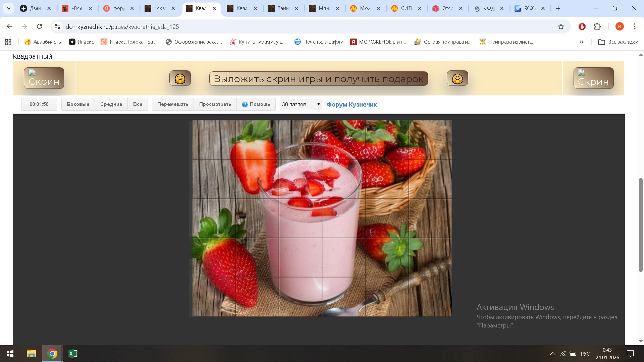The image size is (644, 362).
Task: Show only Боковые puzzle pieces
Action: click(x=78, y=104)
